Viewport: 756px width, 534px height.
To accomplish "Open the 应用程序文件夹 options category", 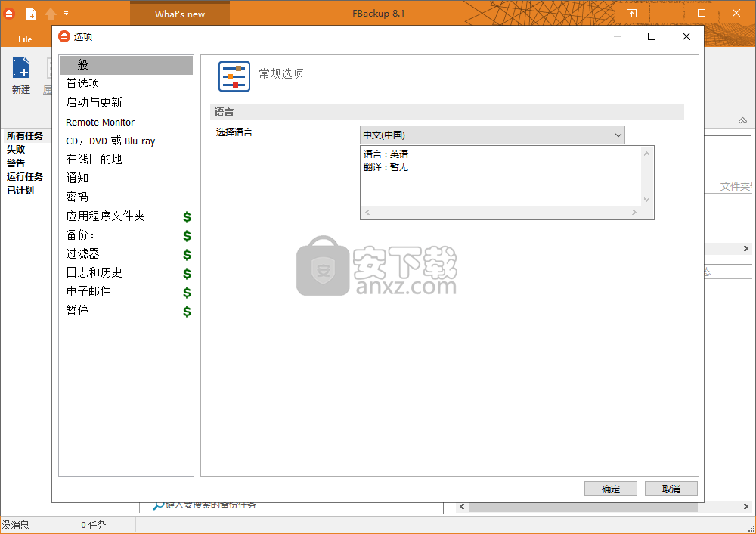I will (x=125, y=216).
